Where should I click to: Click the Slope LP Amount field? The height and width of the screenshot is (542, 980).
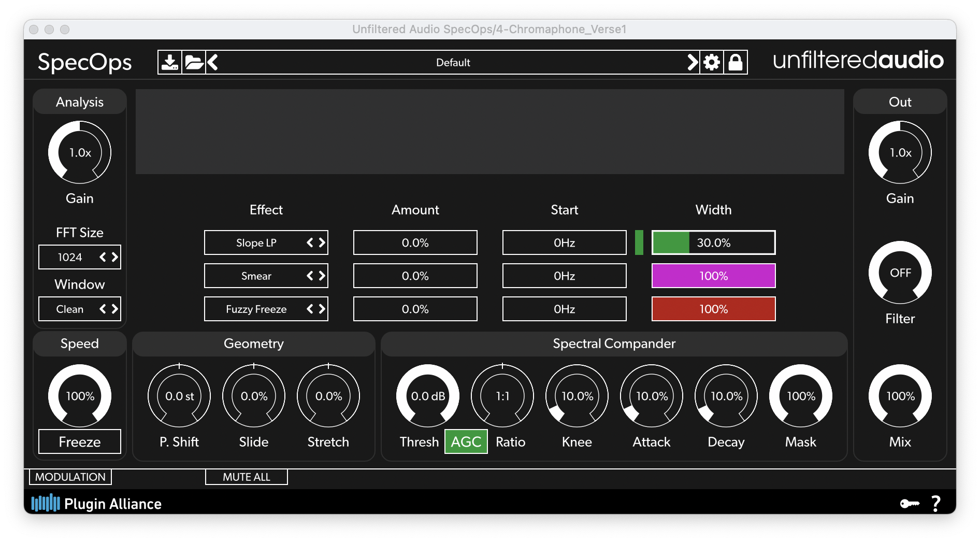pyautogui.click(x=415, y=243)
